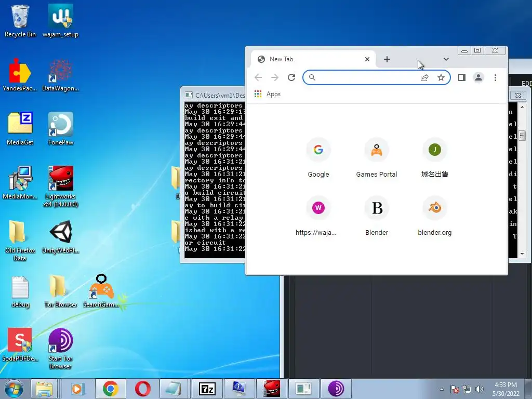Expand the tab search chevron in Chrome
Image resolution: width=532 pixels, height=399 pixels.
(446, 59)
